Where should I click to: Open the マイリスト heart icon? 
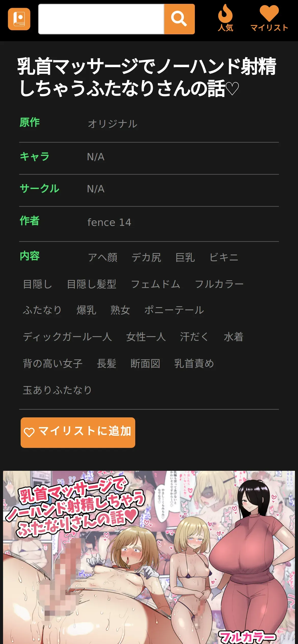tap(269, 18)
